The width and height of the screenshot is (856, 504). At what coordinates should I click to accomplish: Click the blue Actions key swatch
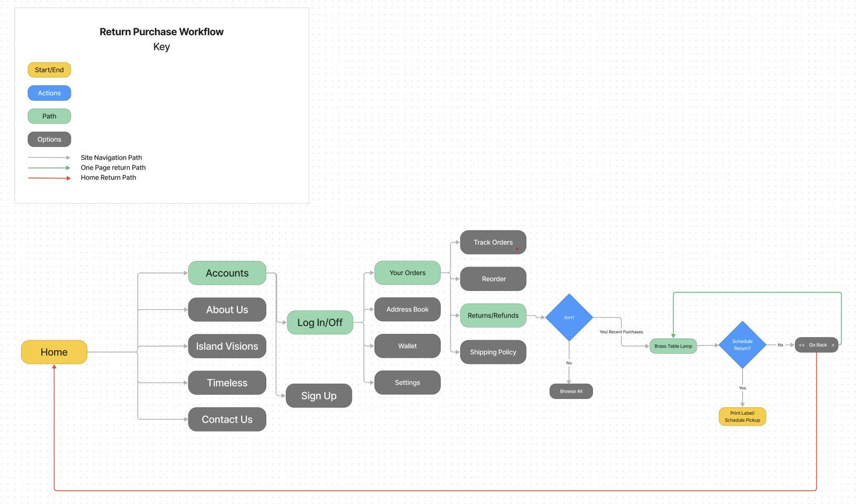click(x=49, y=93)
